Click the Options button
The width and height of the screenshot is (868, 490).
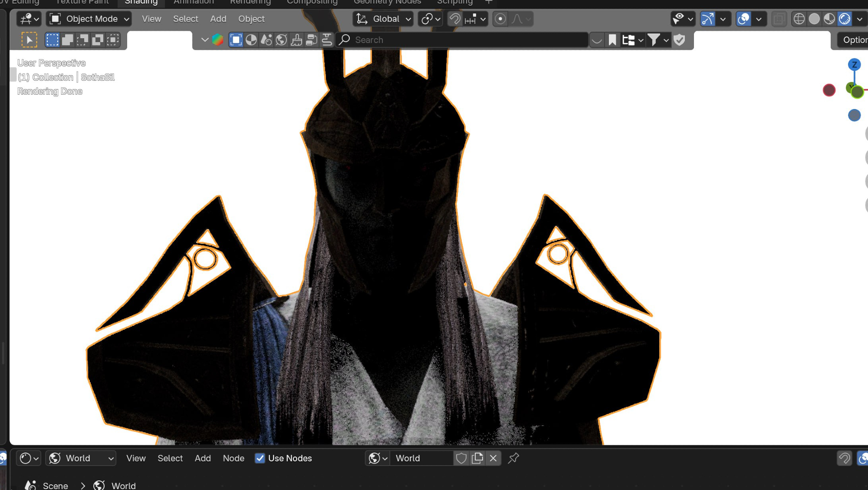[854, 40]
